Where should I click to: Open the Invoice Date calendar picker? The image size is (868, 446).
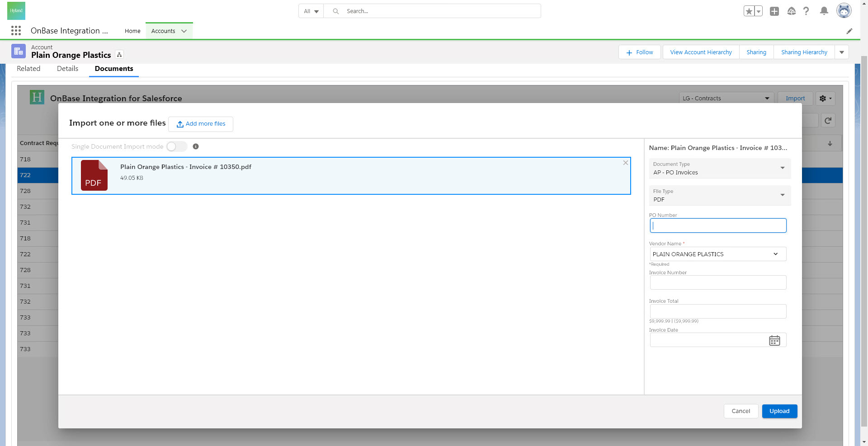click(774, 340)
